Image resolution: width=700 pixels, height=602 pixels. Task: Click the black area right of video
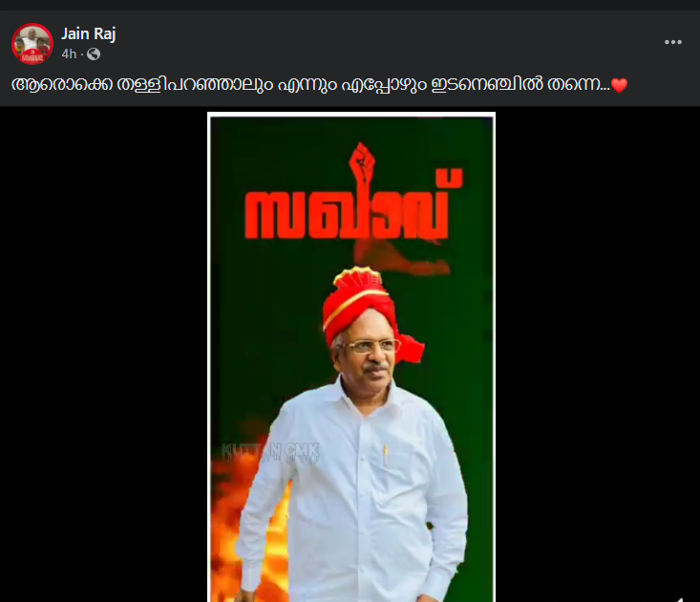tap(598, 353)
